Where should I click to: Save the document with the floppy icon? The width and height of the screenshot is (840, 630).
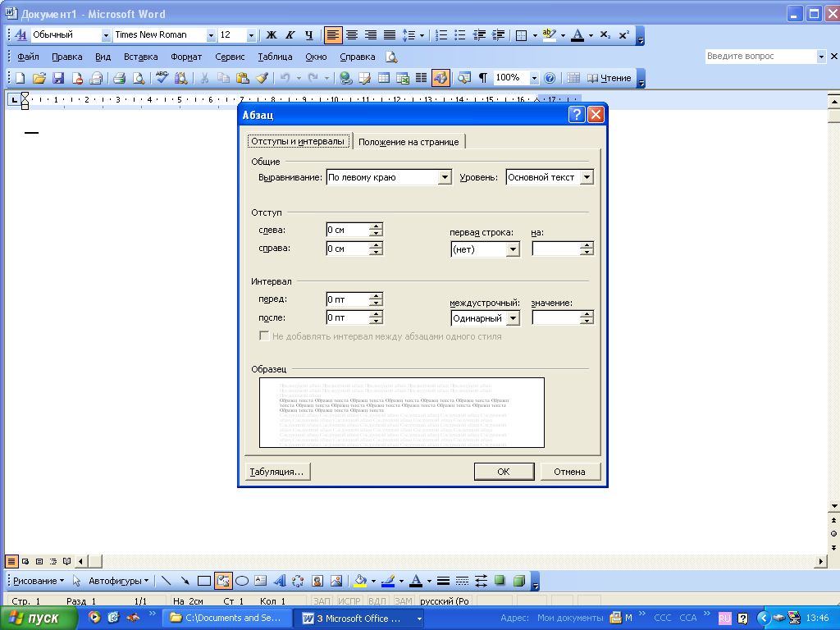(58, 78)
